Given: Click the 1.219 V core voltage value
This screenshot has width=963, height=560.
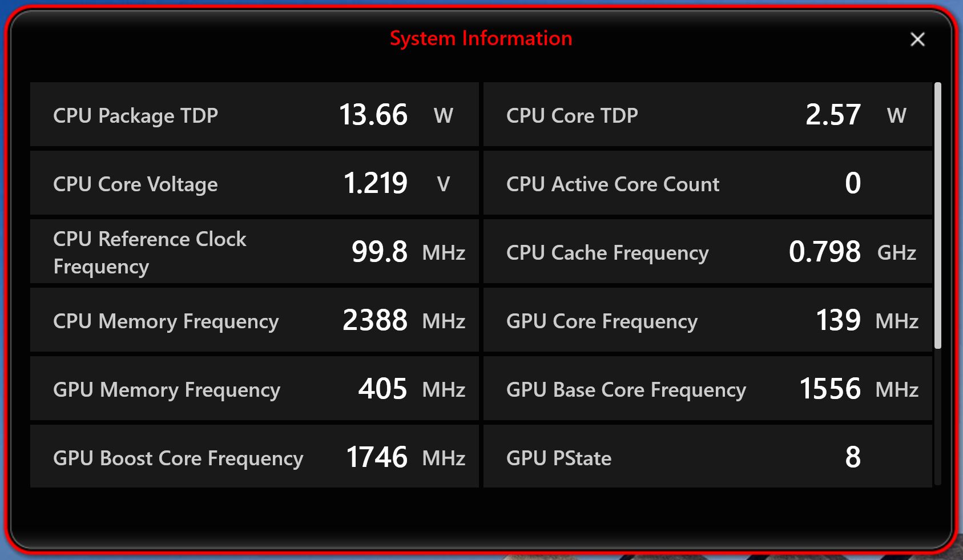Looking at the screenshot, I should [375, 183].
